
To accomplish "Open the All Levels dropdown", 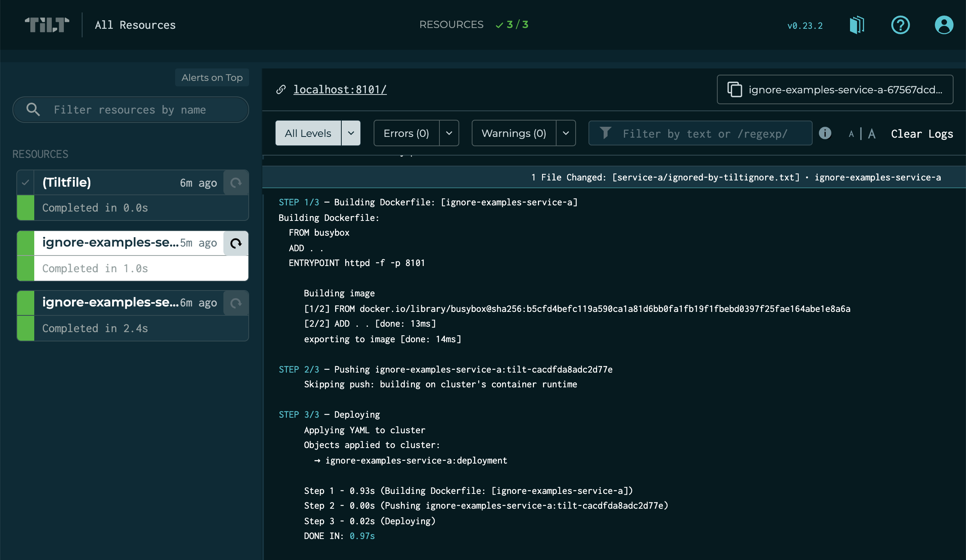I will 351,133.
